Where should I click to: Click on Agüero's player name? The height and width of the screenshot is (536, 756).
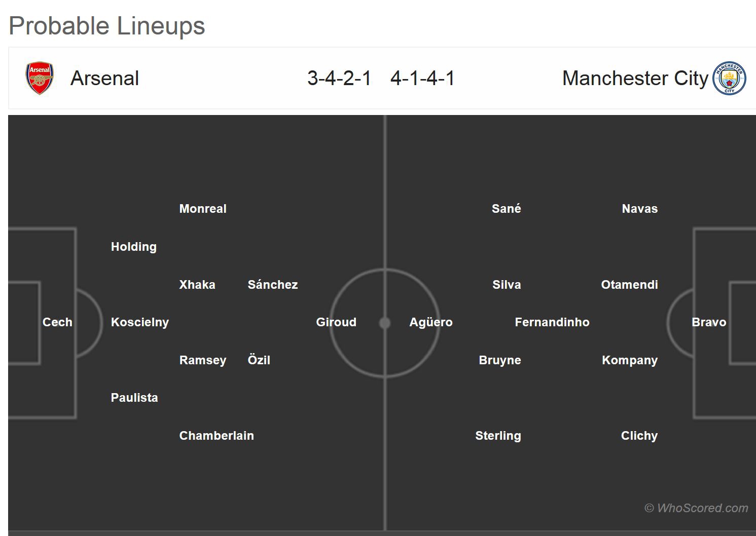tap(431, 322)
